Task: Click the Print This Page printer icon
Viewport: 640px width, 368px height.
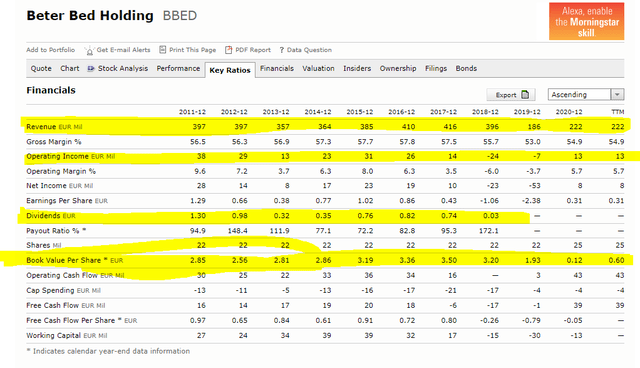Action: pyautogui.click(x=162, y=50)
